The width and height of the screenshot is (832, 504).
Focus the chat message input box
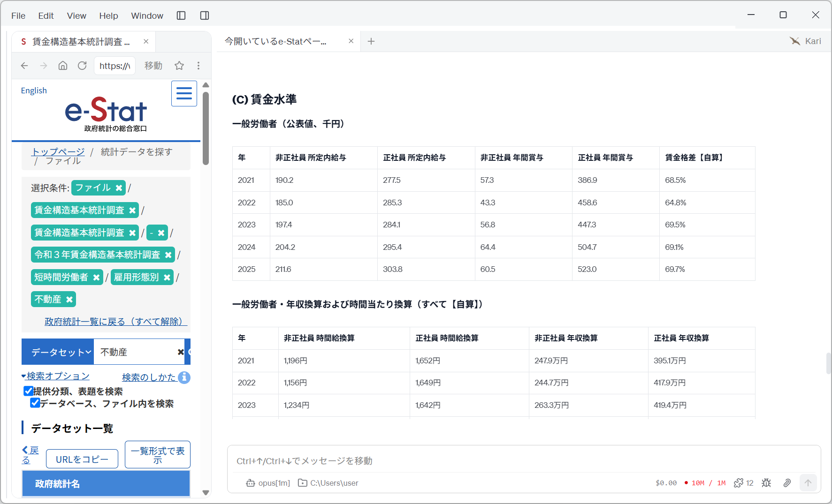(x=524, y=461)
